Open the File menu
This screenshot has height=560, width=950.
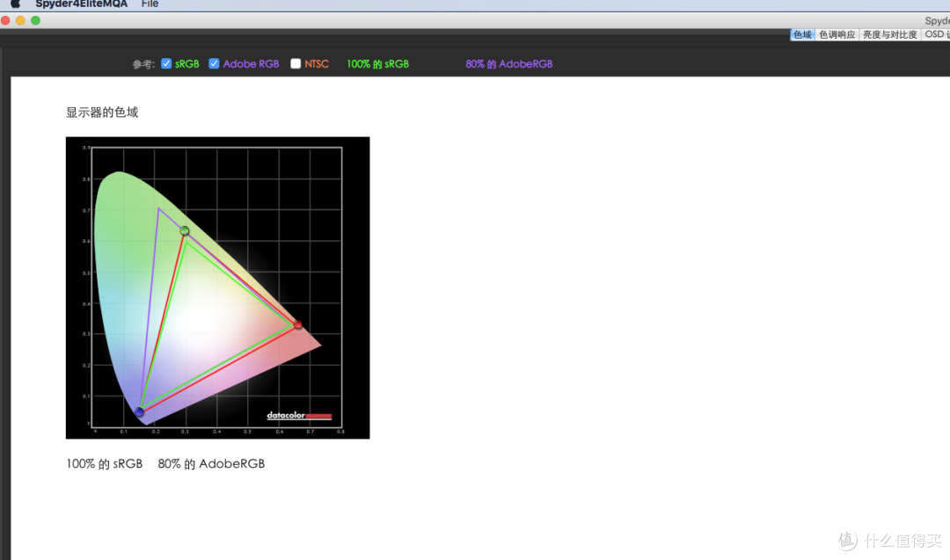tap(150, 4)
